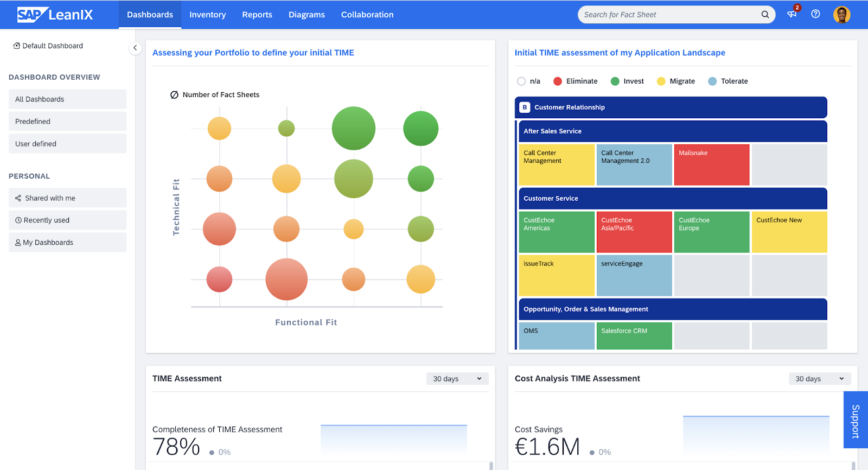Select the serviceEngage tile
Viewport: 868px width, 470px height.
point(634,276)
